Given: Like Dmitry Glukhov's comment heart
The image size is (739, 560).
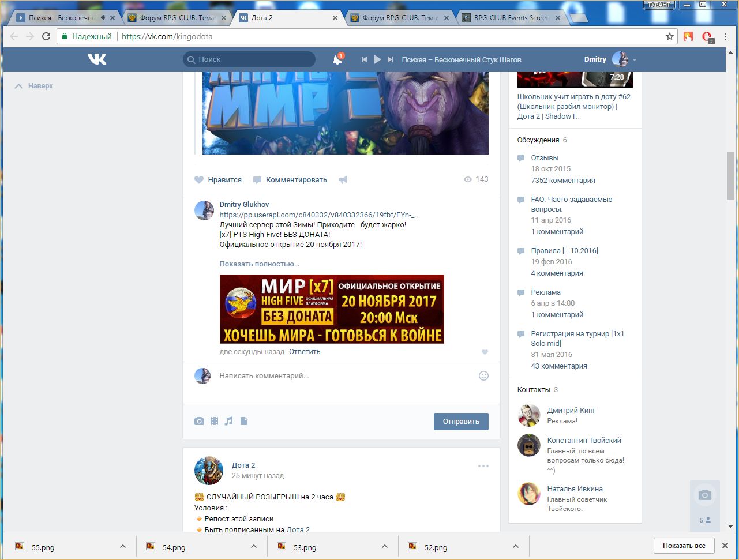Looking at the screenshot, I should (x=485, y=352).
